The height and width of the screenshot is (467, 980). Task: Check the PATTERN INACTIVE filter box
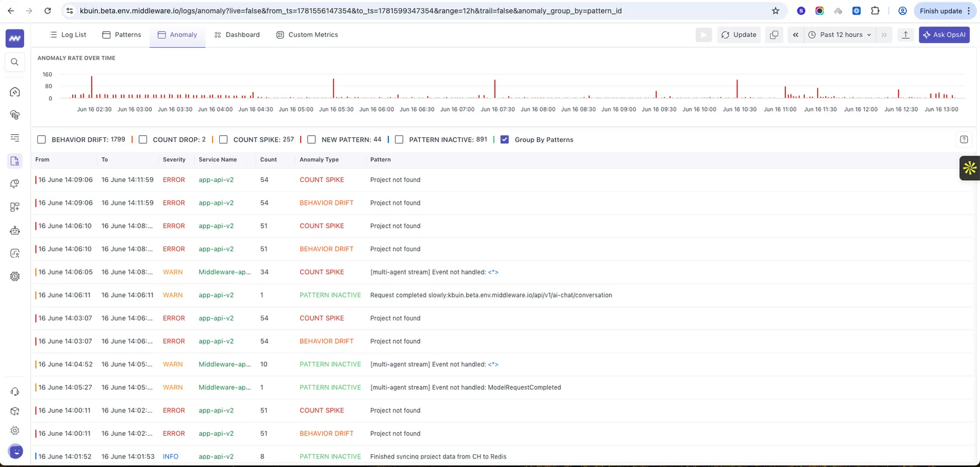coord(399,140)
